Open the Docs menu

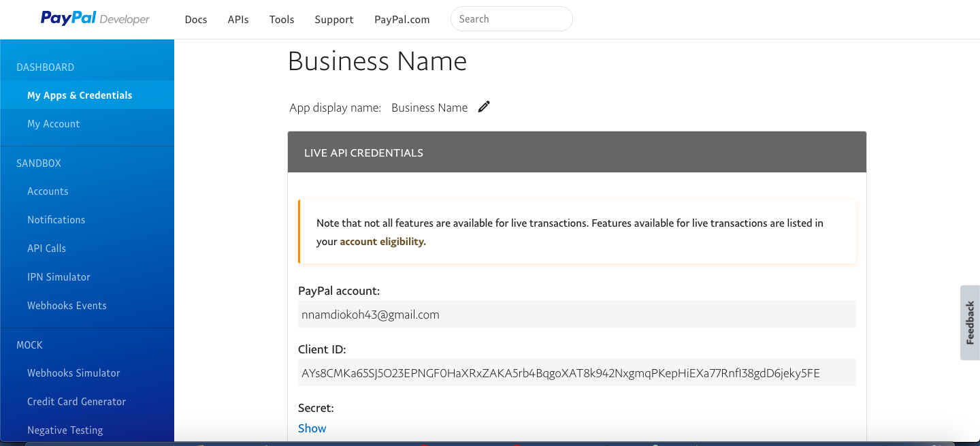tap(196, 19)
